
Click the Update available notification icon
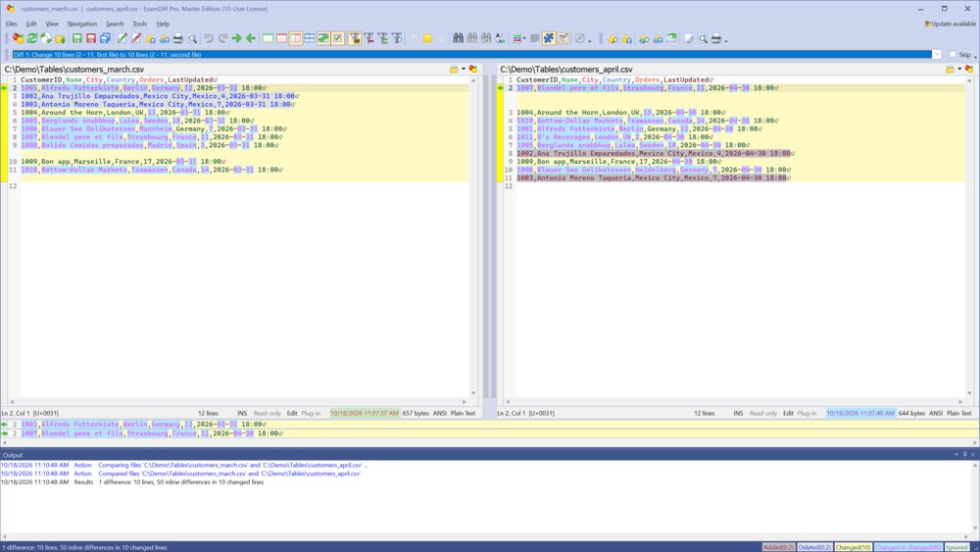pyautogui.click(x=927, y=24)
